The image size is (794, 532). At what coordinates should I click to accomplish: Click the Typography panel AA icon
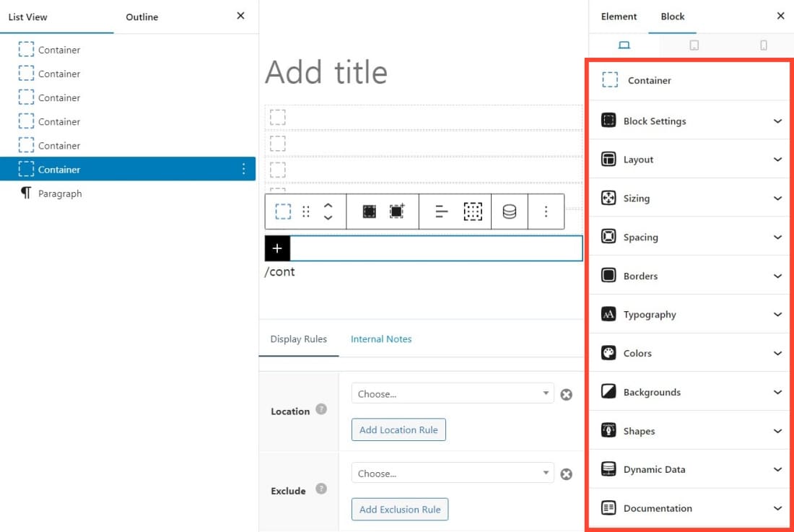(x=608, y=314)
